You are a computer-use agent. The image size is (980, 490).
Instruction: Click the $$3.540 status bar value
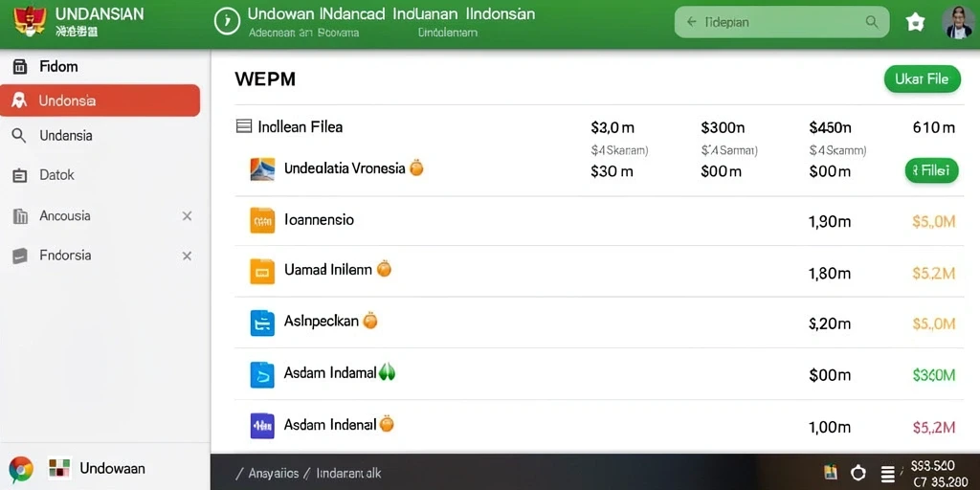click(932, 466)
